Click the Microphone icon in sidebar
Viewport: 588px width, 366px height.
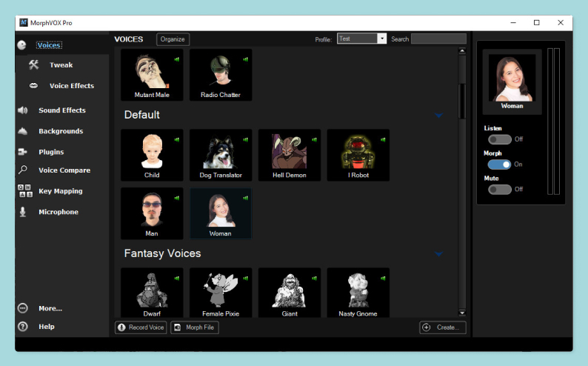pos(22,212)
